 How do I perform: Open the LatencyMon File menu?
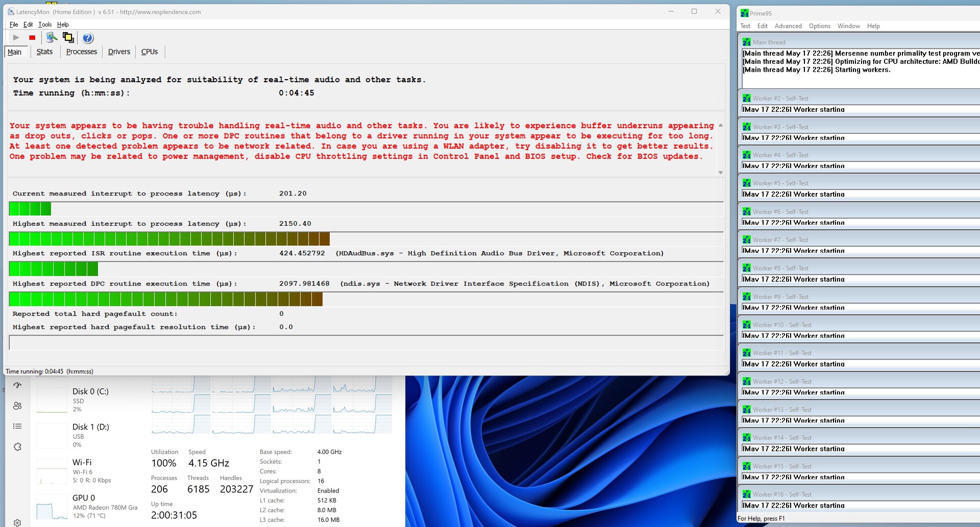14,25
